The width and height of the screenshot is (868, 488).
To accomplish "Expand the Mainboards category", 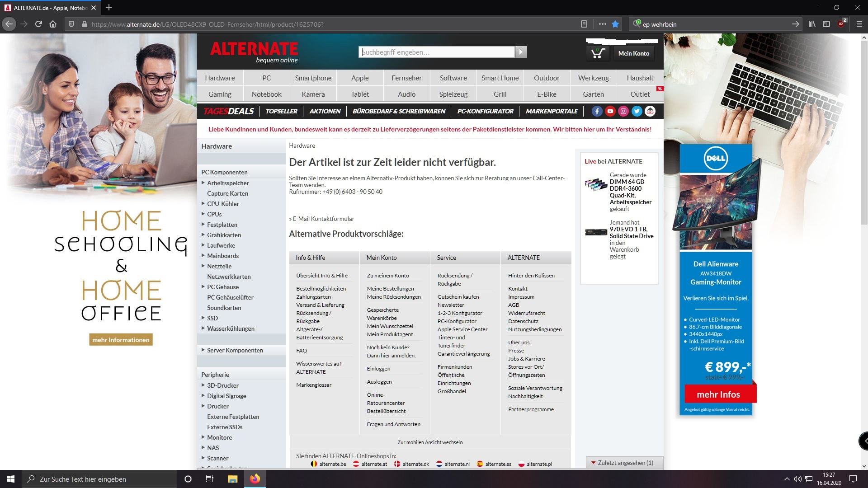I will 203,256.
